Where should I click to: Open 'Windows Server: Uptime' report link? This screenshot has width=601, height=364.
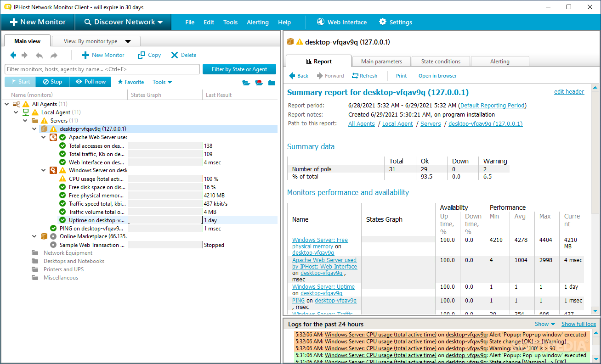coord(323,287)
